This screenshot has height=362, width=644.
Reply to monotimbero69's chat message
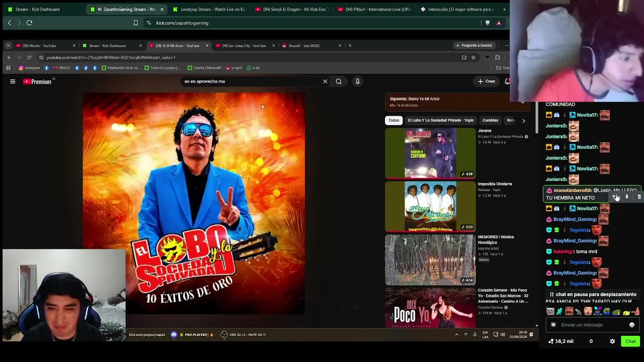tap(614, 197)
